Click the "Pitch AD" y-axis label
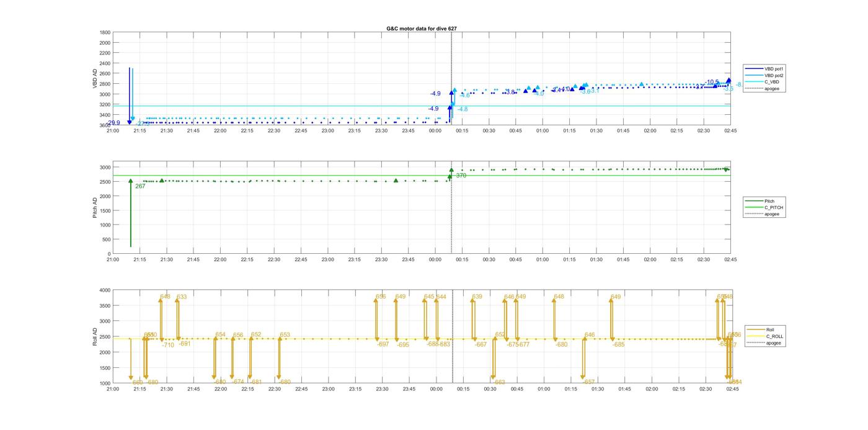Viewport: 868px width, 430px height. pos(95,208)
